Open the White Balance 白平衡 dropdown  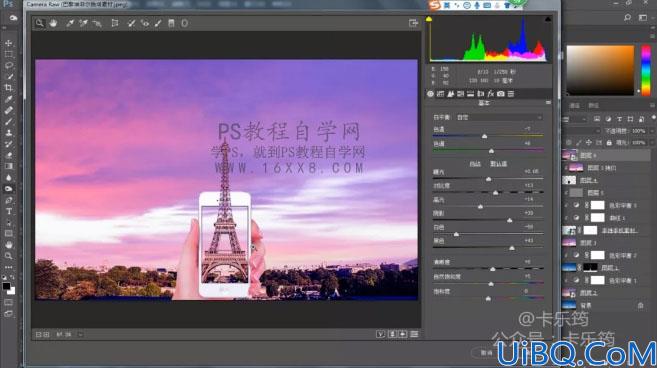499,118
